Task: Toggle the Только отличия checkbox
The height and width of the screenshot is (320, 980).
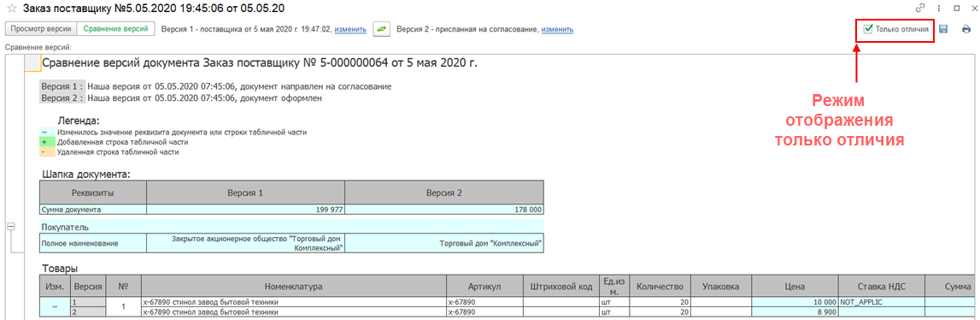Action: pyautogui.click(x=868, y=29)
